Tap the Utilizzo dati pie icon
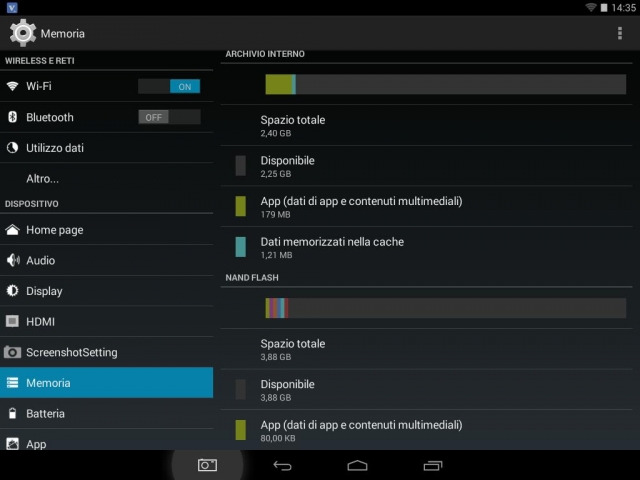This screenshot has width=640, height=480. click(x=13, y=147)
